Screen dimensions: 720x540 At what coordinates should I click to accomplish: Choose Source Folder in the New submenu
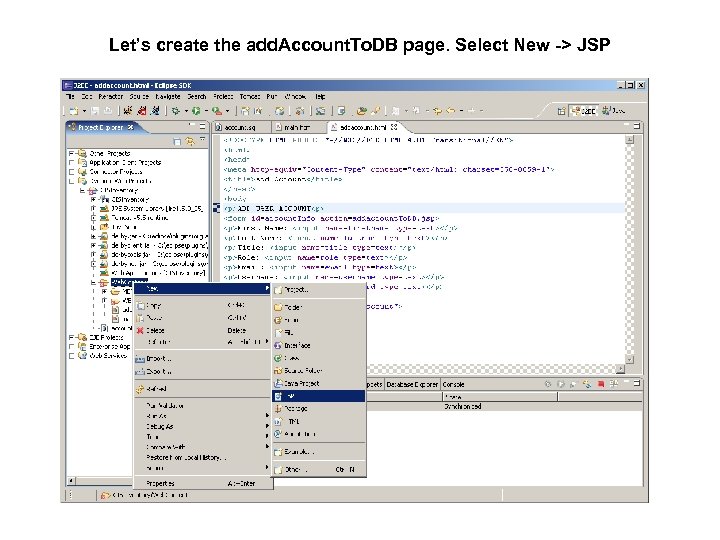click(319, 371)
